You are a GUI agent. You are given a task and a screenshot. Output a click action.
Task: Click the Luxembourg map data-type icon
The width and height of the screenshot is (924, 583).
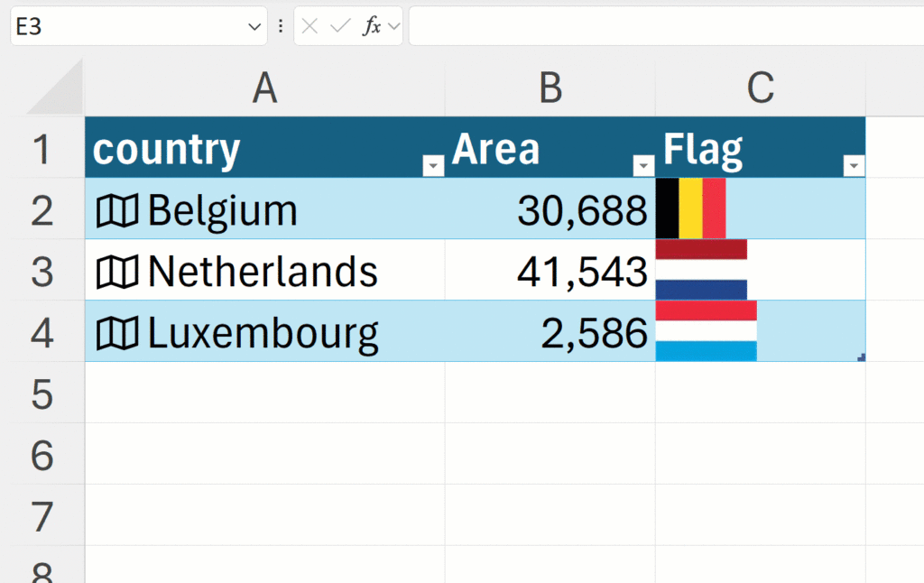click(117, 333)
